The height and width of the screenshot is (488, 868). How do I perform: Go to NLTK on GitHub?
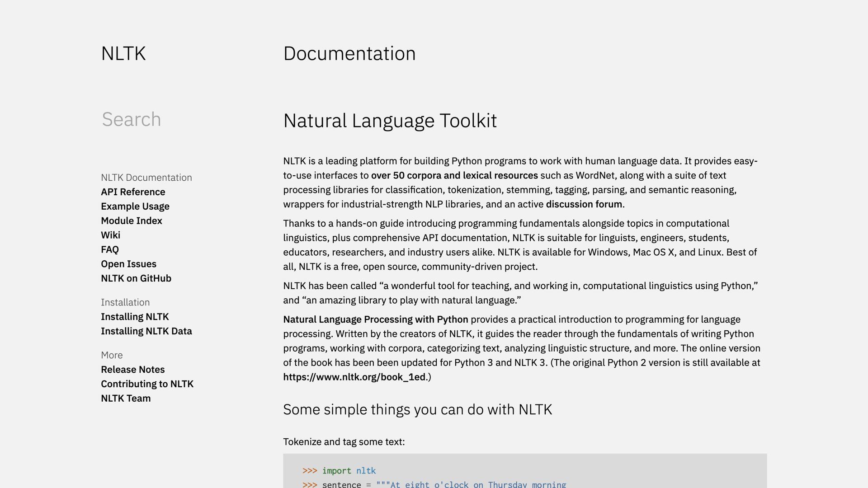(136, 278)
